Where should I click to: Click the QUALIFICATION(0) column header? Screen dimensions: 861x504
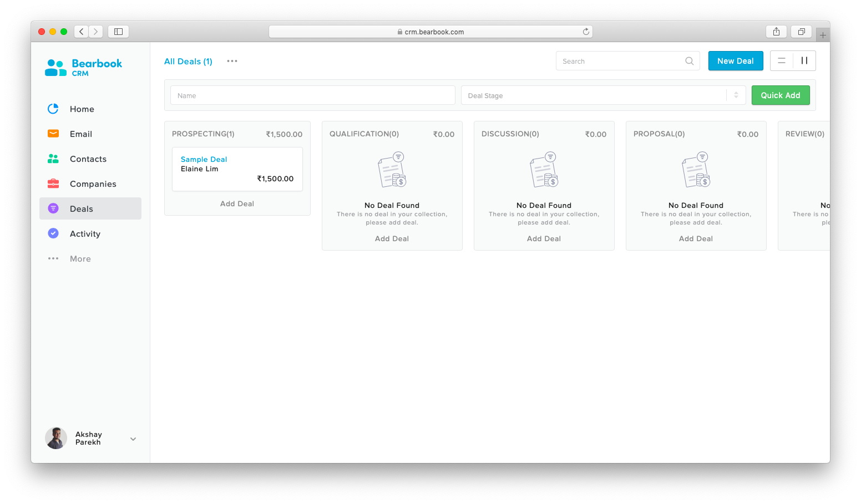[x=364, y=134]
